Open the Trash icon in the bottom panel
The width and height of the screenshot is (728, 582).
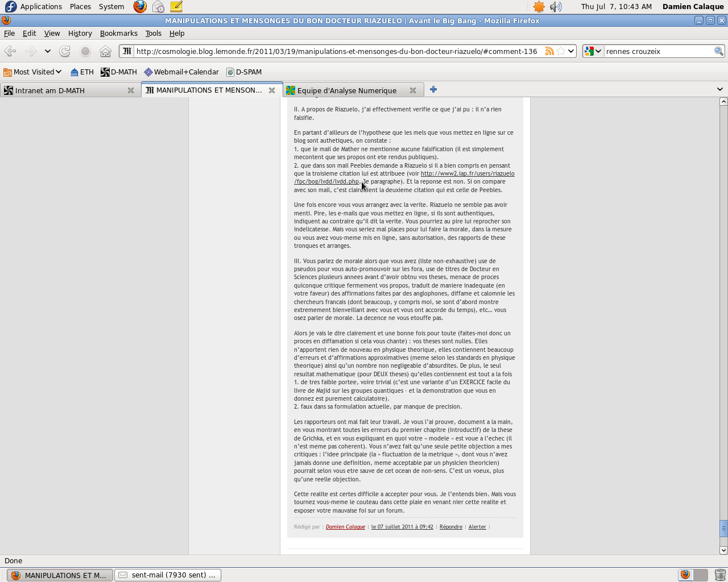pyautogui.click(x=720, y=575)
